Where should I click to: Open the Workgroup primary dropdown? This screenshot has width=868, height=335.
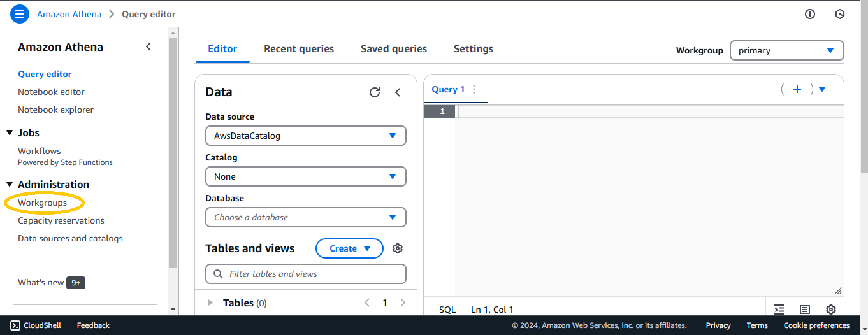pos(786,50)
